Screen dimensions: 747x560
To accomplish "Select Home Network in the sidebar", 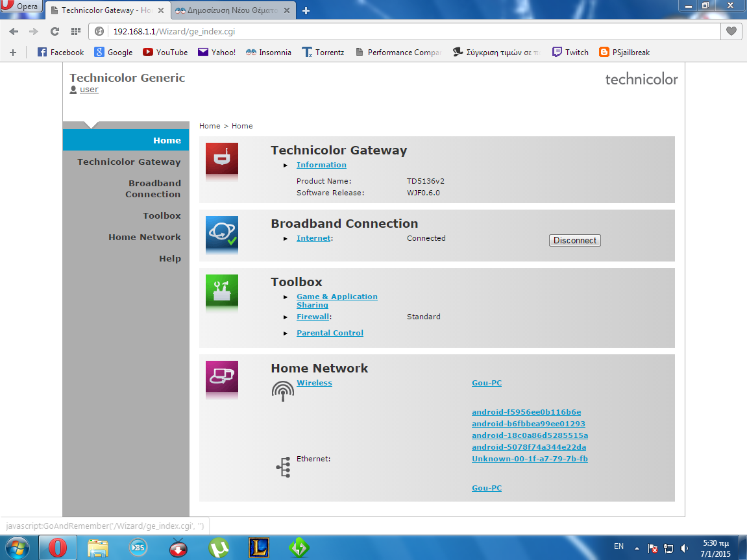I will pyautogui.click(x=144, y=237).
